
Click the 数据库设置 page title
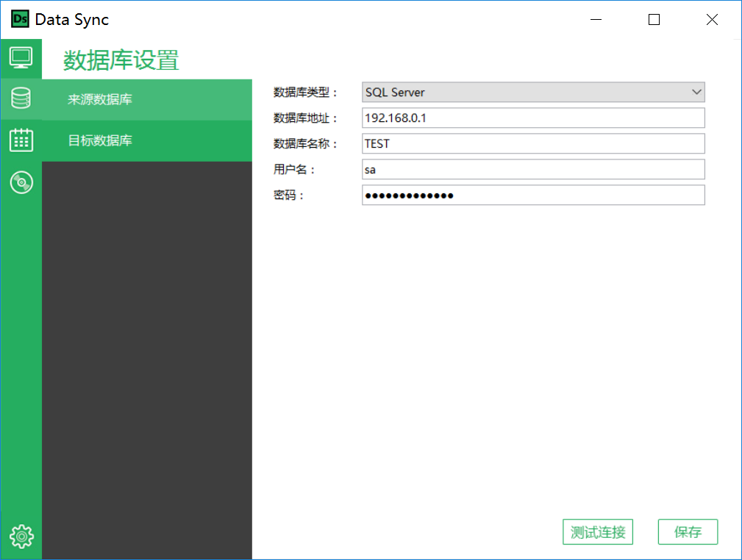tap(120, 61)
